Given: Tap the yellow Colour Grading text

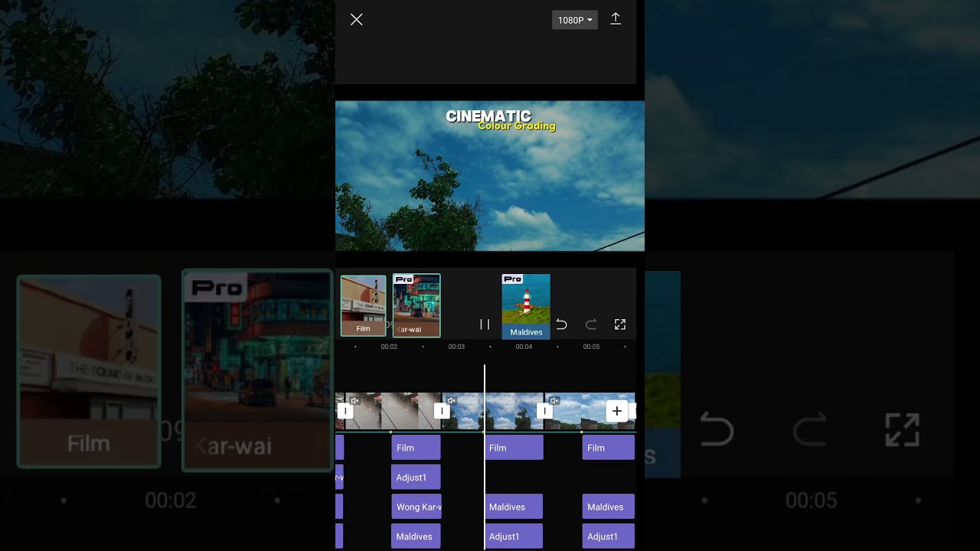Looking at the screenshot, I should (x=517, y=126).
